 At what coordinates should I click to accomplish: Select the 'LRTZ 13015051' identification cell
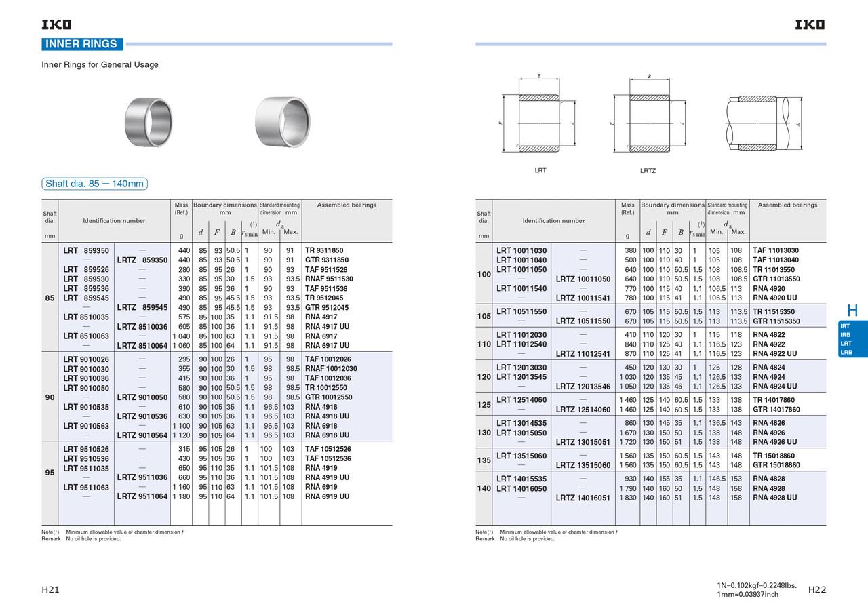[583, 442]
